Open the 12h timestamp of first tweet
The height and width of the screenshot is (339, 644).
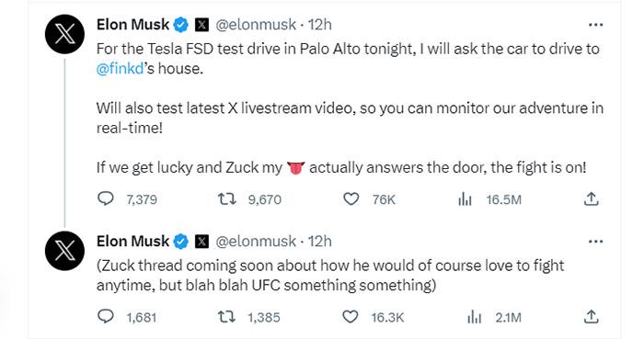319,25
